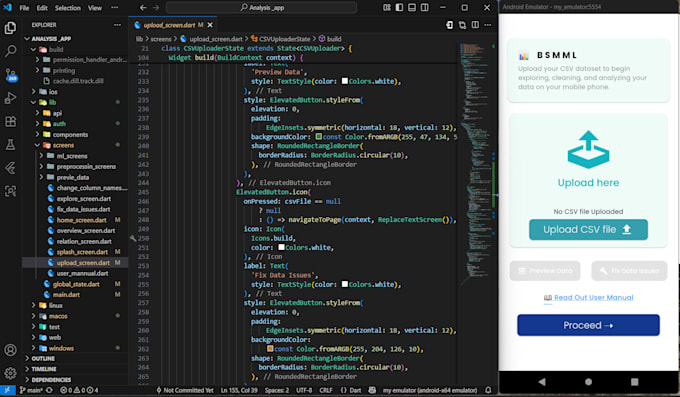Open the Accounts menu icon
The image size is (680, 397).
click(10, 350)
